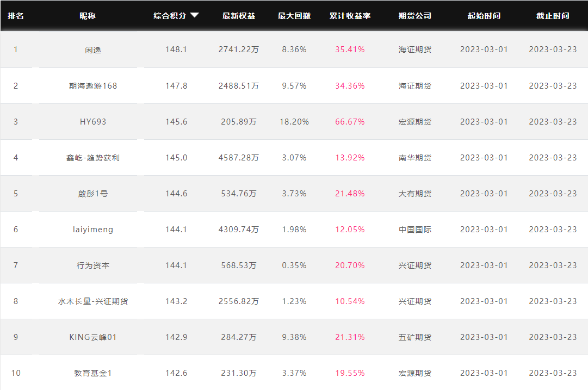Open nickname 鑫屹-趋势获利
Viewport: 588px width, 390px height.
pos(93,158)
